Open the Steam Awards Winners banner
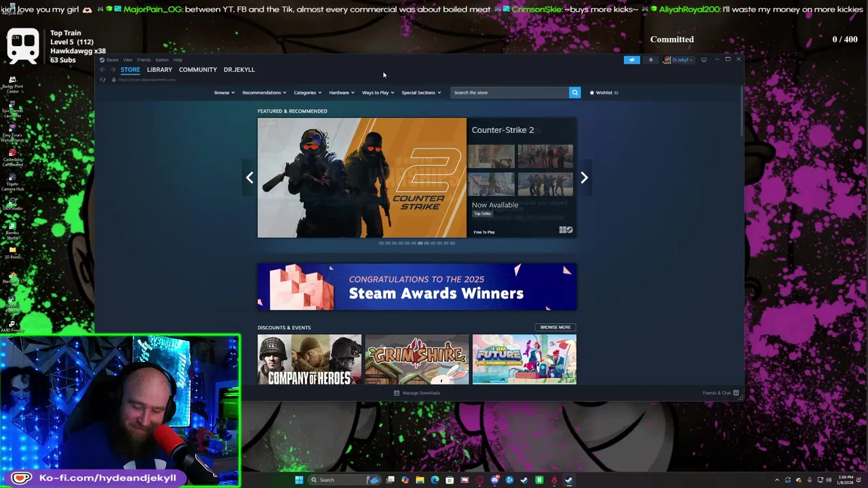Viewport: 868px width, 488px height. point(417,287)
